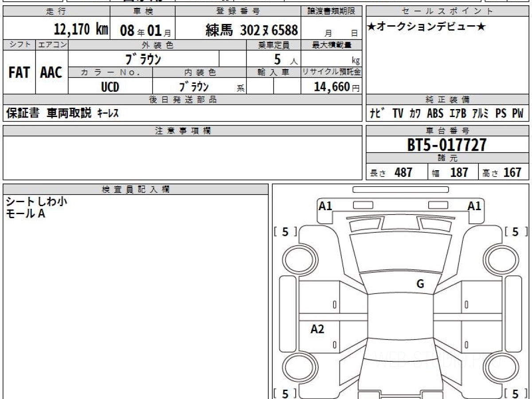
Task: Click the A2 mark on left door
Action: [x=317, y=329]
